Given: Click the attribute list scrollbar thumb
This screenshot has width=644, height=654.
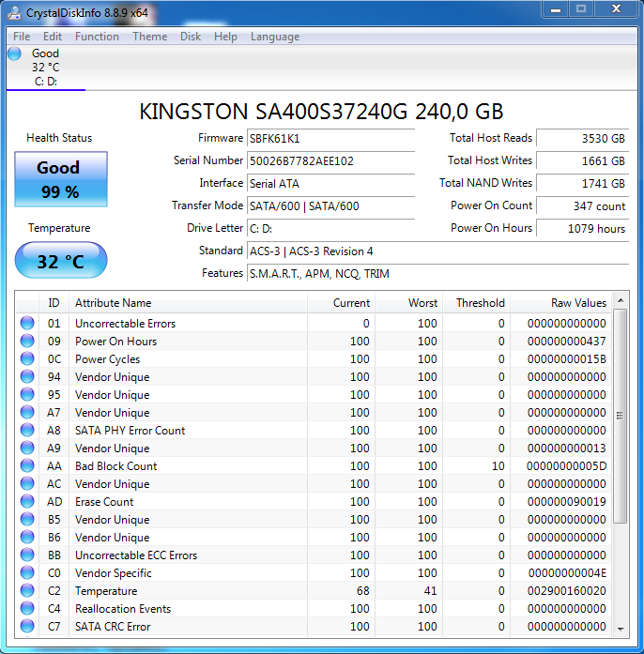Looking at the screenshot, I should pyautogui.click(x=621, y=416).
